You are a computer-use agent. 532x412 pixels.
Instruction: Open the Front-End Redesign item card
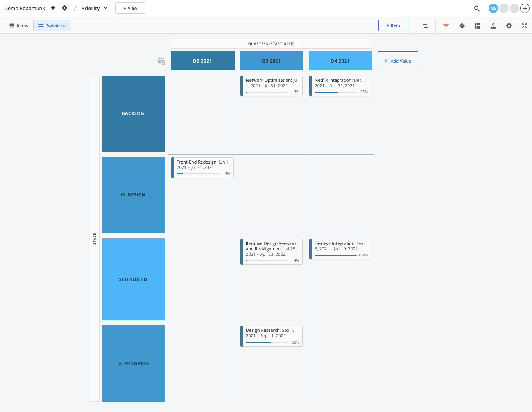(x=202, y=167)
